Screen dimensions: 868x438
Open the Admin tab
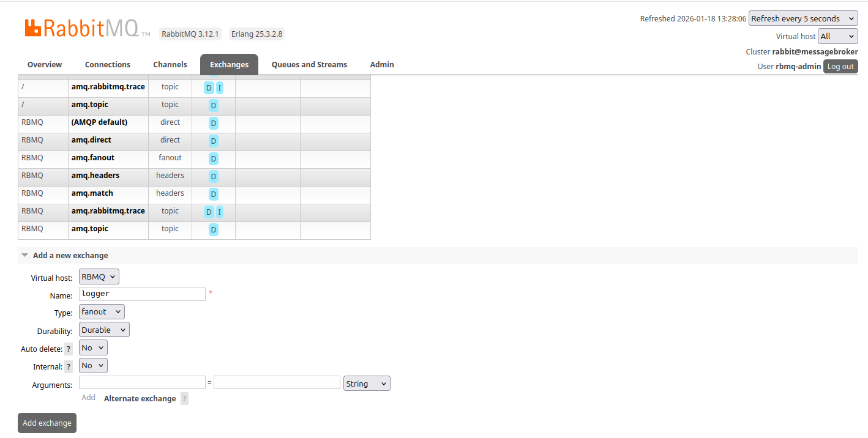click(x=382, y=65)
